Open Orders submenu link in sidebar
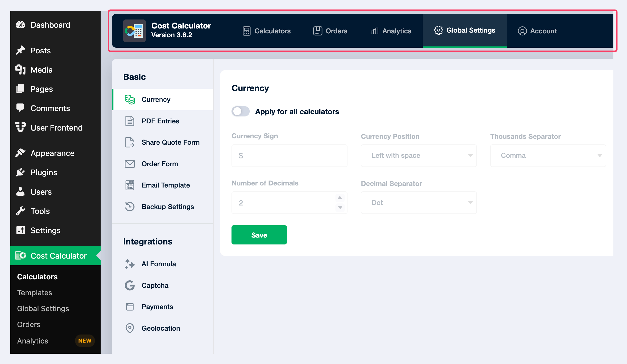The image size is (627, 364). [x=29, y=324]
